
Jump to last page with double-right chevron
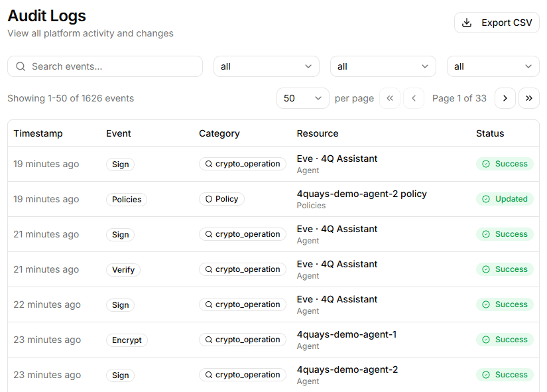pos(529,98)
